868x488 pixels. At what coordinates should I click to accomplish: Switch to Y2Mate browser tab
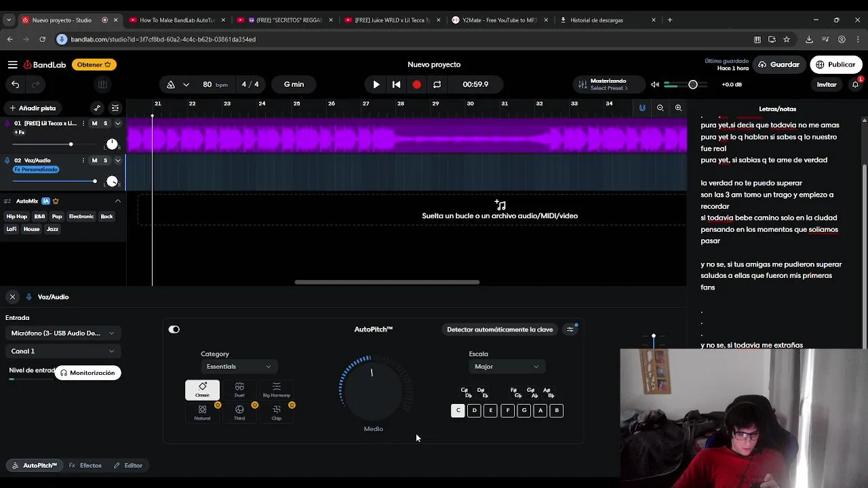click(x=500, y=20)
